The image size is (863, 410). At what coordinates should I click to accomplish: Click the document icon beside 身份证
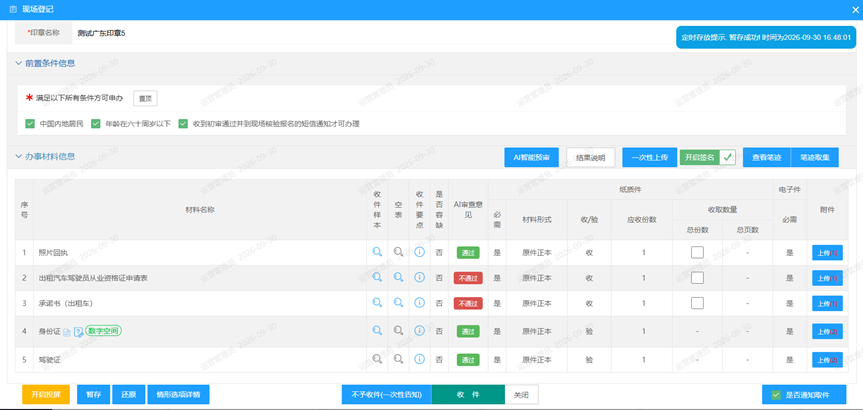67,332
